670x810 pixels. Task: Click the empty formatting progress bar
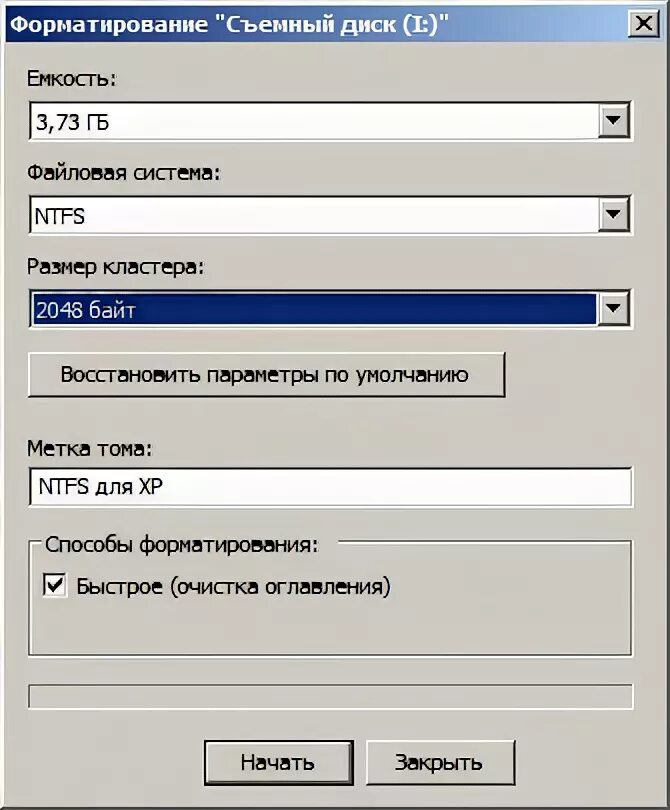coord(330,697)
